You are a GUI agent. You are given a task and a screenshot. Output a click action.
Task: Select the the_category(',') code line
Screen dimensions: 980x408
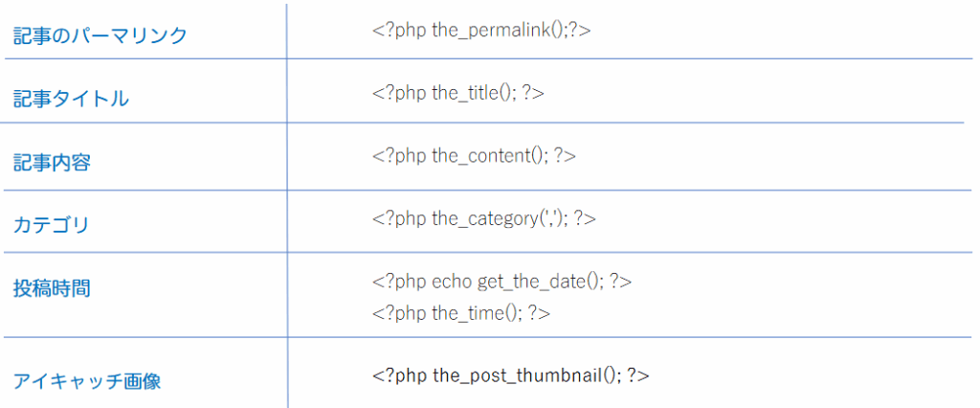pyautogui.click(x=484, y=218)
